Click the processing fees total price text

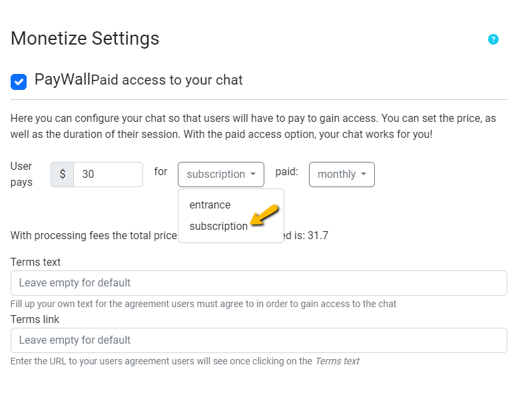pos(93,236)
